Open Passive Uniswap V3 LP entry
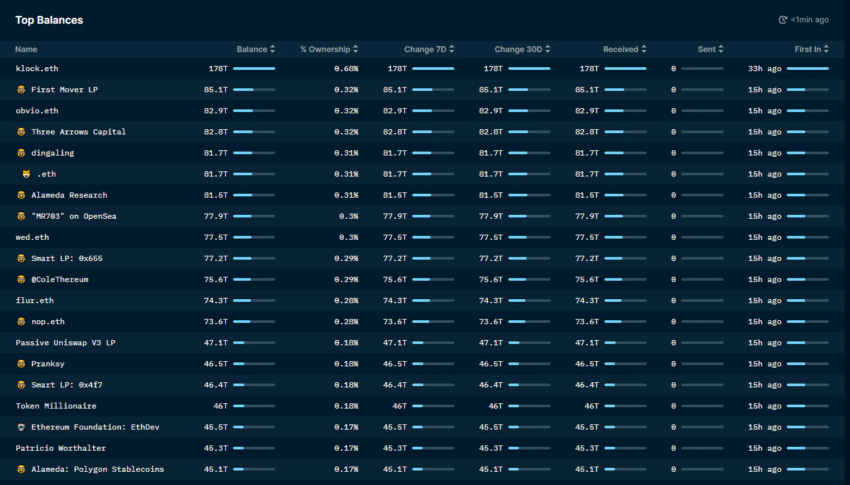Image resolution: width=850 pixels, height=485 pixels. (x=66, y=342)
